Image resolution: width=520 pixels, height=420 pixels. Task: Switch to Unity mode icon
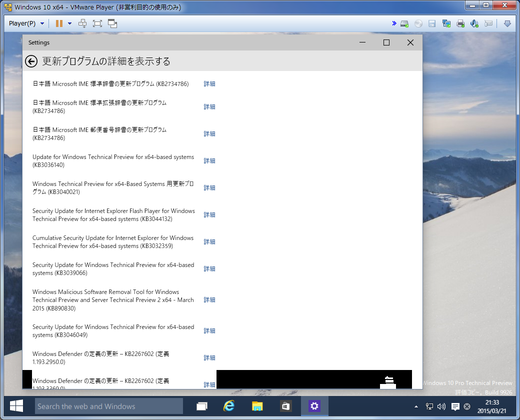(x=113, y=23)
